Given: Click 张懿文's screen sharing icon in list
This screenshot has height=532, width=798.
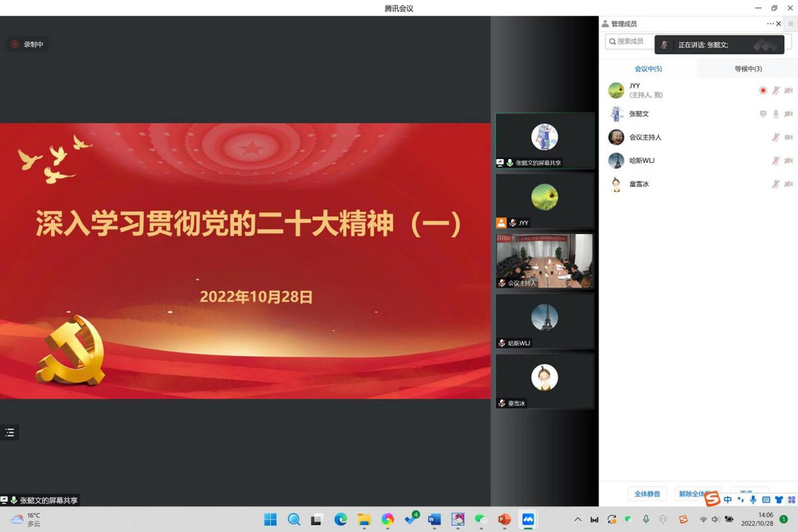Looking at the screenshot, I should pos(763,113).
